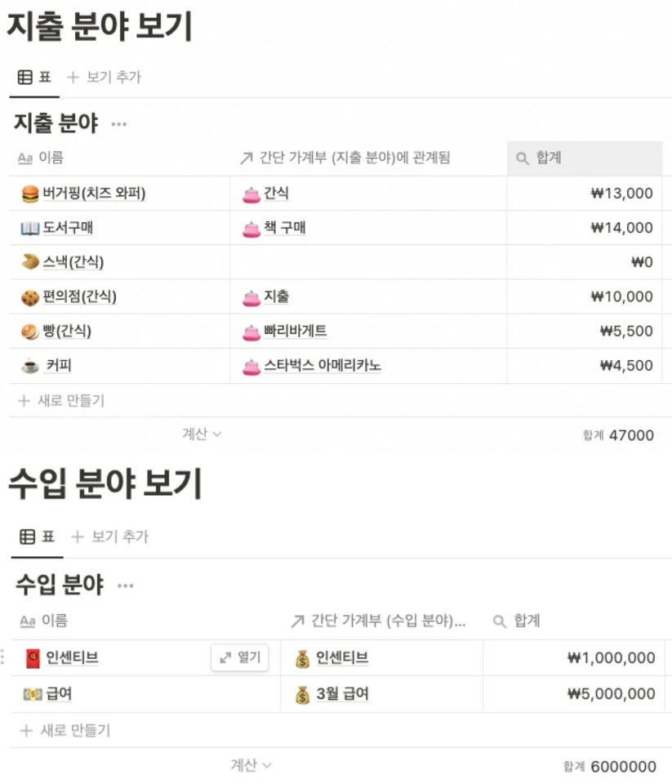
Task: Click the drag handle left of 인센티브 row
Action: click(x=3, y=657)
